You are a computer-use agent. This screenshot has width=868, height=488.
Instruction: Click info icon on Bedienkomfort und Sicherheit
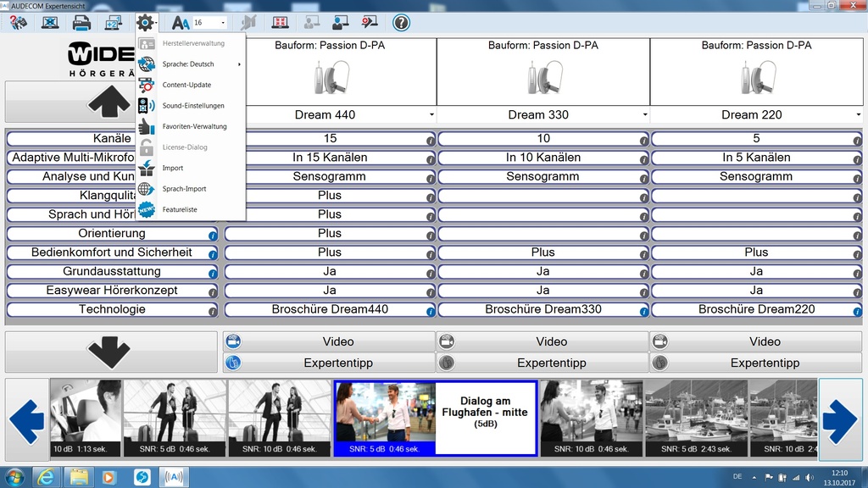point(213,254)
